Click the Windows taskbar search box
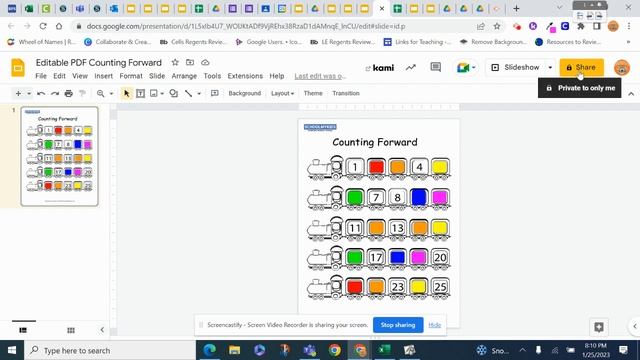This screenshot has width=640, height=360. (110, 350)
